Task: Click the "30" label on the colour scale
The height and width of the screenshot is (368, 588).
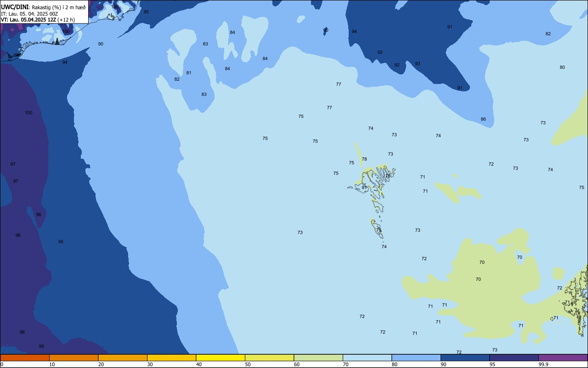Action: 150,364
